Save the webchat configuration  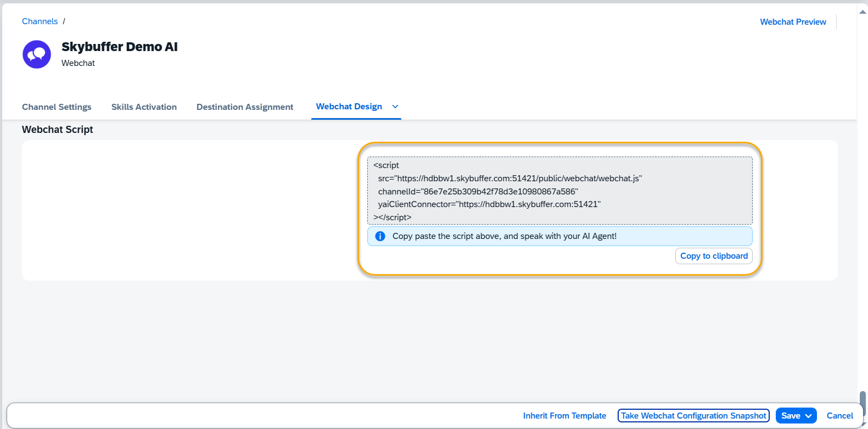(x=791, y=416)
